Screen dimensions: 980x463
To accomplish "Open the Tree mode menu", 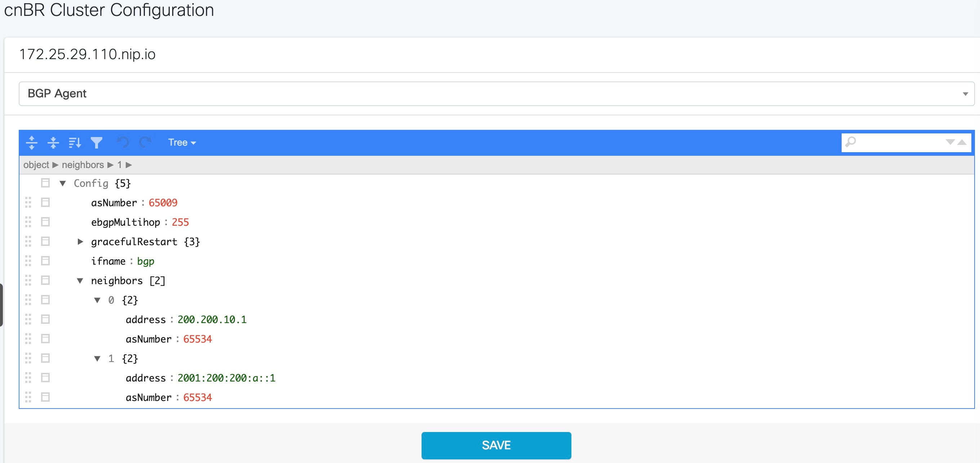I will [x=182, y=143].
